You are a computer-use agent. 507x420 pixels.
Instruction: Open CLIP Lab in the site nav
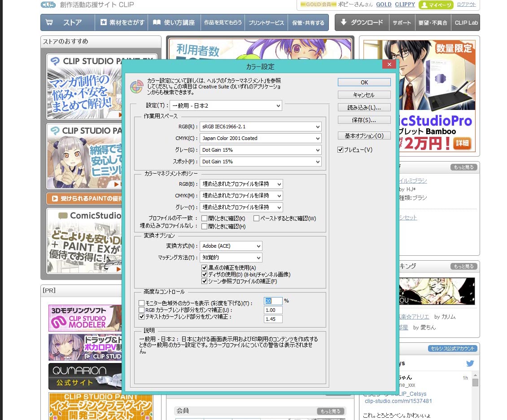point(466,22)
